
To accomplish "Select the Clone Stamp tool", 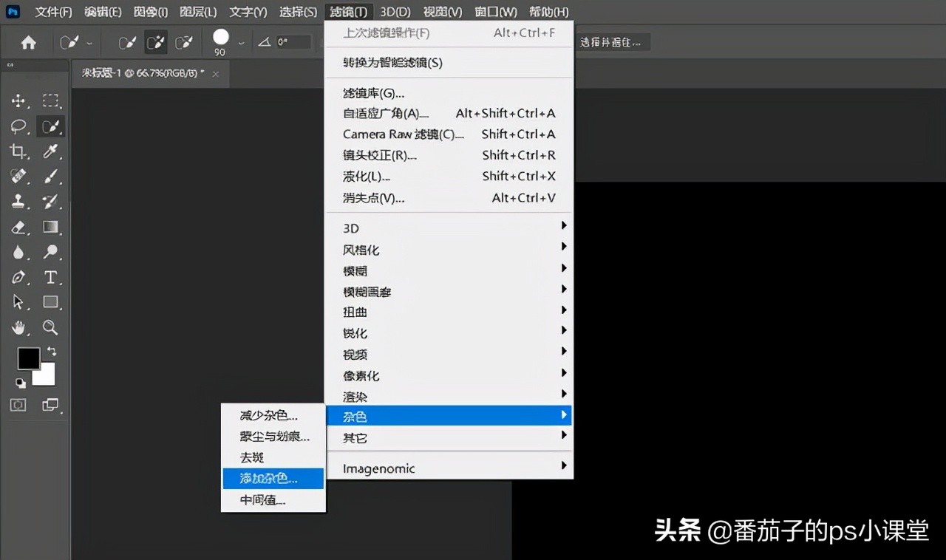I will tap(19, 202).
